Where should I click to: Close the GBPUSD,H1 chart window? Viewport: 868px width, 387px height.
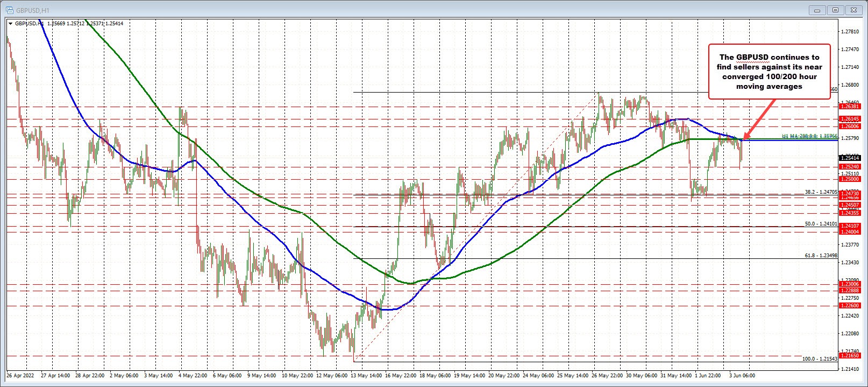coord(852,10)
